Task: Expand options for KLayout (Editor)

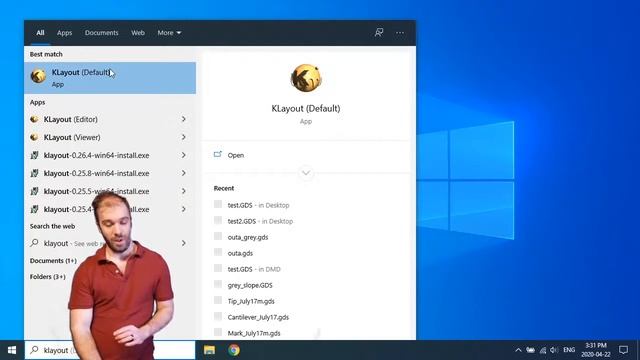Action: pyautogui.click(x=184, y=119)
